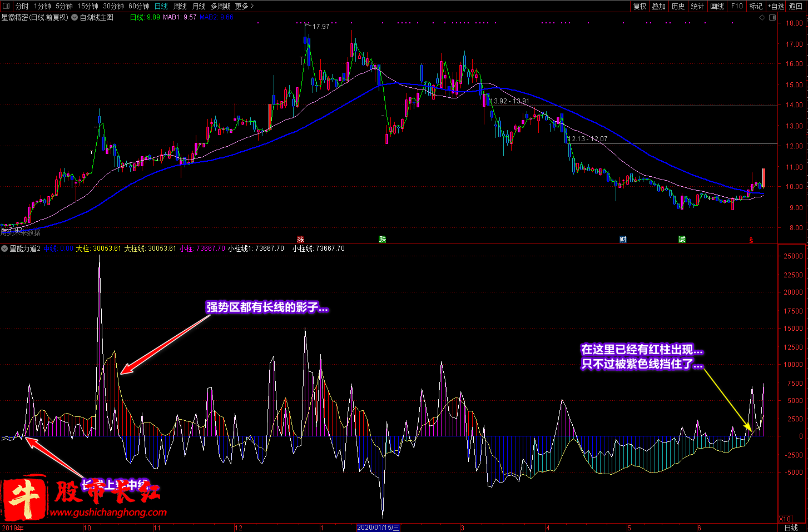Click 小柱线1: 73667.70 value

coord(256,248)
